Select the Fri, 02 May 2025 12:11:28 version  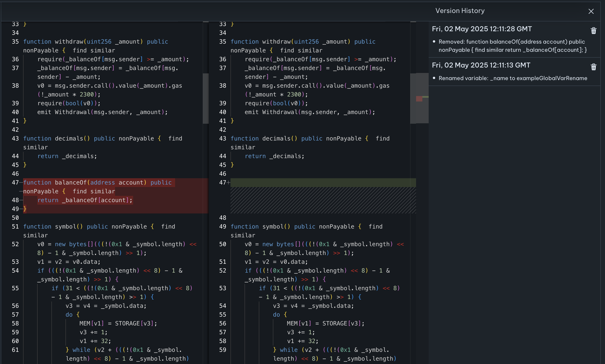[482, 29]
